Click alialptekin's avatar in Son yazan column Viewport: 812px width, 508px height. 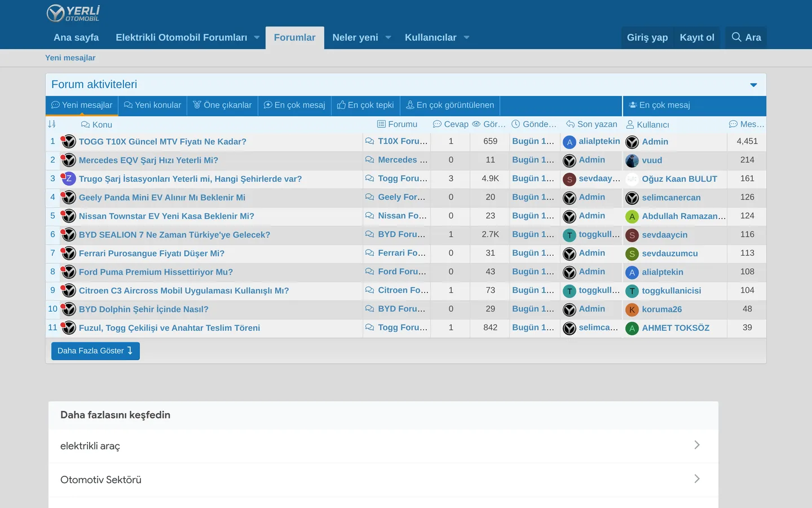(570, 142)
